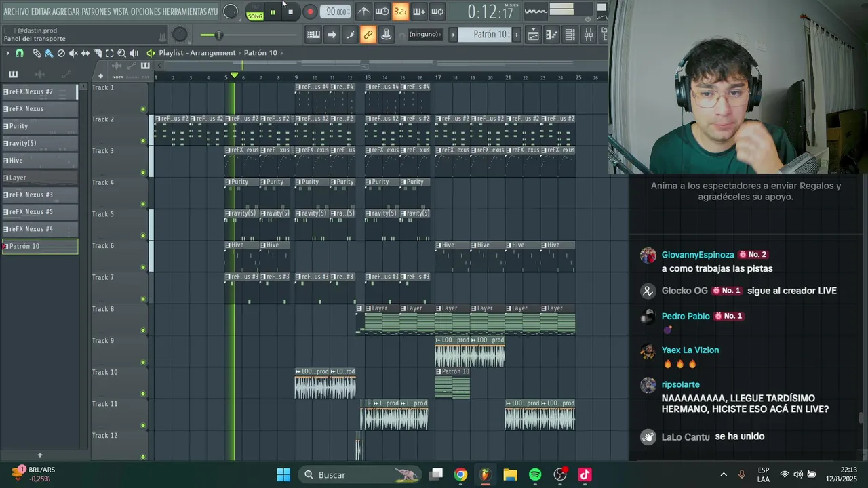Open the PATRONES menu
The image size is (868, 488).
tap(96, 12)
